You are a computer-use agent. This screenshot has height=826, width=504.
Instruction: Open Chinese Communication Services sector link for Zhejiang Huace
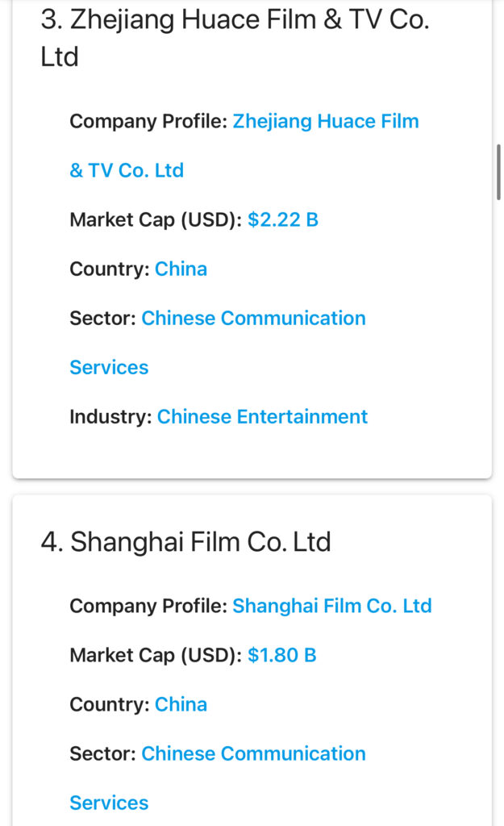(253, 318)
